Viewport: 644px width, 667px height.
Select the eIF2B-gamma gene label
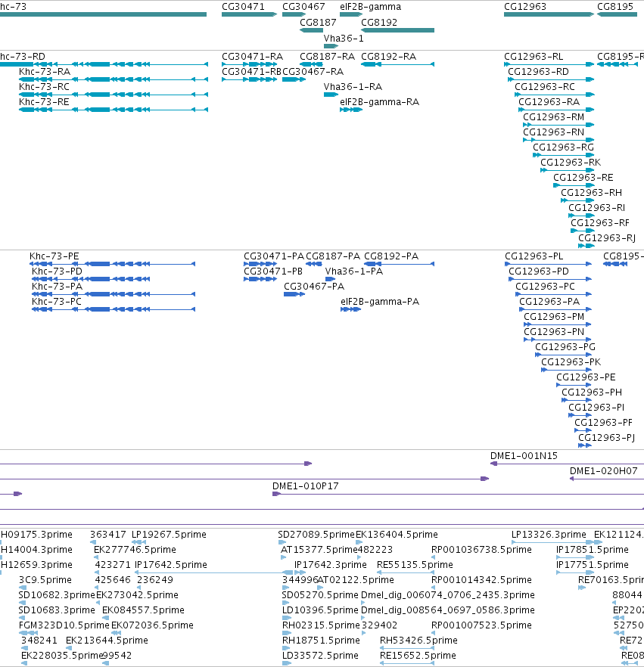click(370, 7)
